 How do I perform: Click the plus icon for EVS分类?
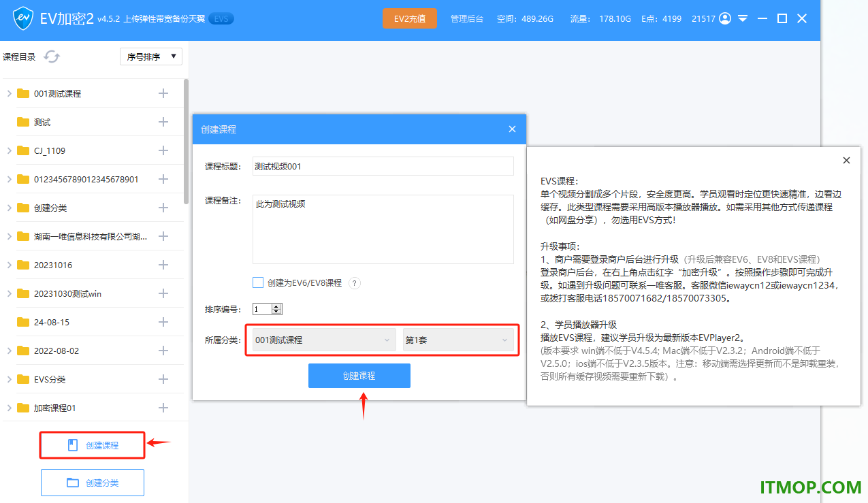[163, 379]
